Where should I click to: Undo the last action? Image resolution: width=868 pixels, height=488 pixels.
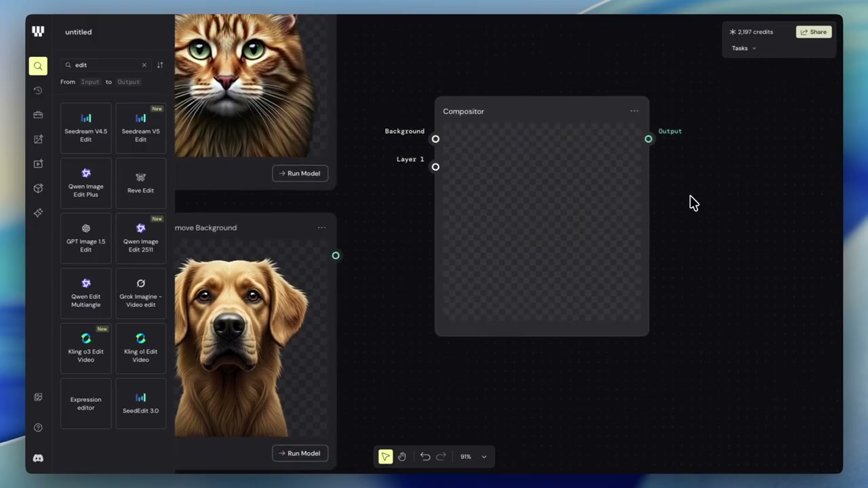tap(425, 457)
